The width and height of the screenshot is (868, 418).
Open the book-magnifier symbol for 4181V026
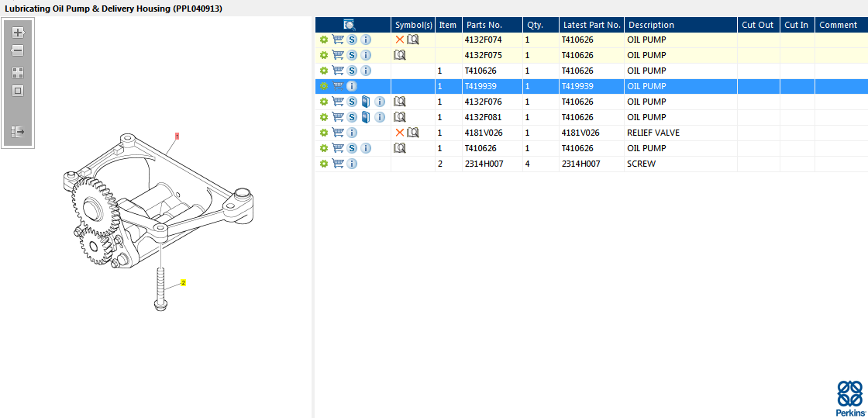point(413,133)
